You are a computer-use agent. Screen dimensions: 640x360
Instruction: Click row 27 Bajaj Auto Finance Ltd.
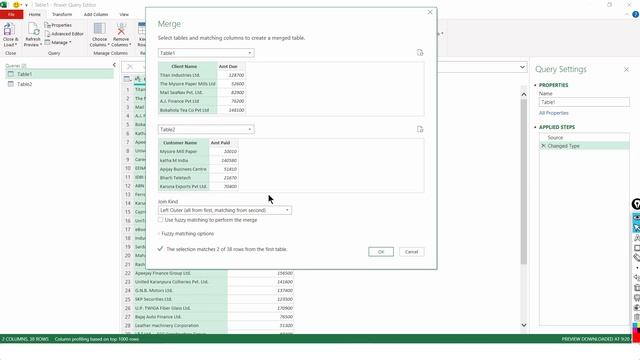[x=209, y=317]
